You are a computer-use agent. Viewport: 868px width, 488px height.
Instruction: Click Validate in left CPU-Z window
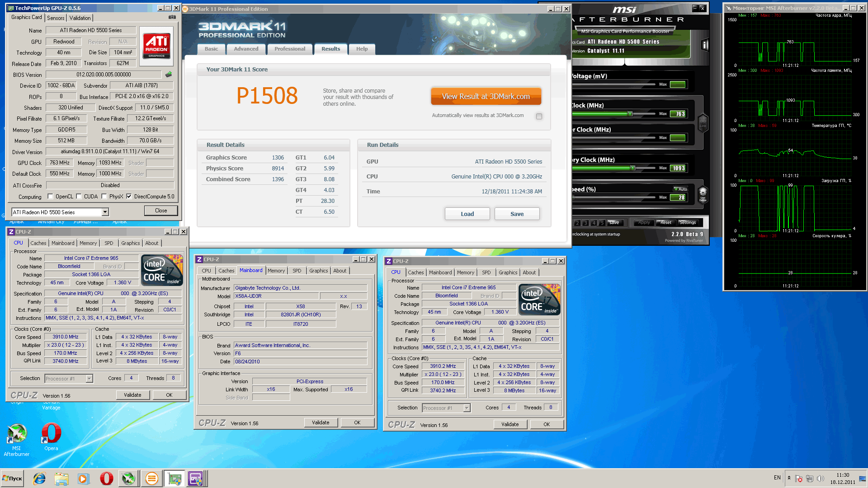tap(132, 395)
